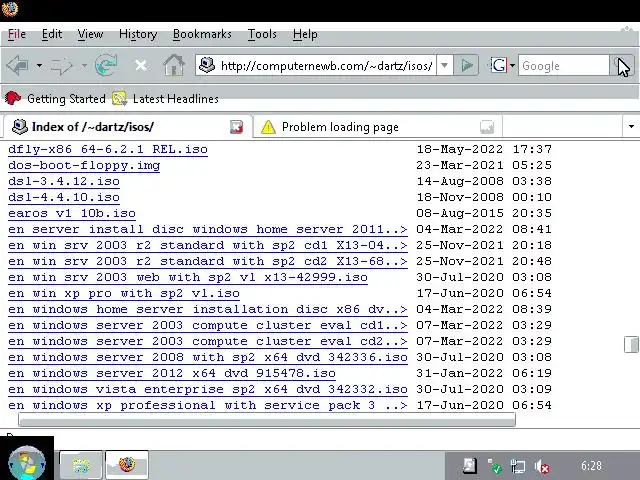
Task: Open dsl-4.4.10.iso link
Action: click(64, 197)
